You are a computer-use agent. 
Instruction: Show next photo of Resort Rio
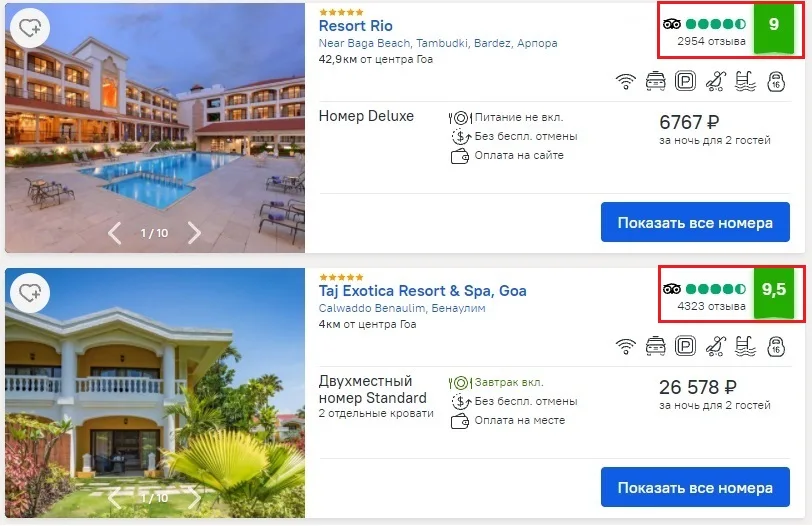pos(194,233)
